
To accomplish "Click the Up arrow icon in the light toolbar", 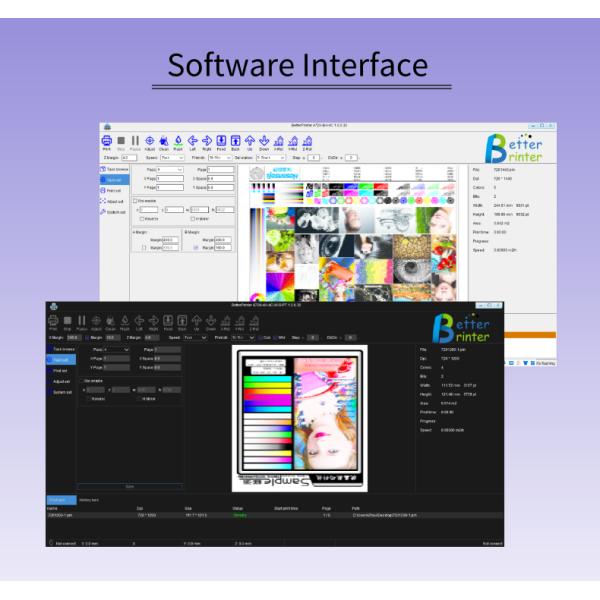I will pos(250,141).
